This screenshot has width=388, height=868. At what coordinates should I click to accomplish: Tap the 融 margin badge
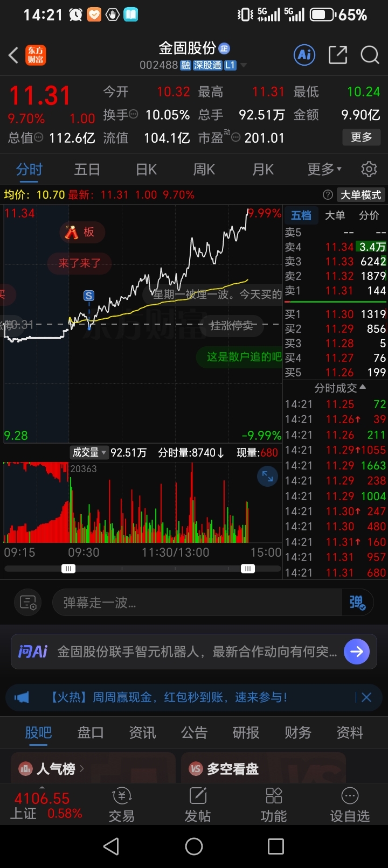coord(185,65)
